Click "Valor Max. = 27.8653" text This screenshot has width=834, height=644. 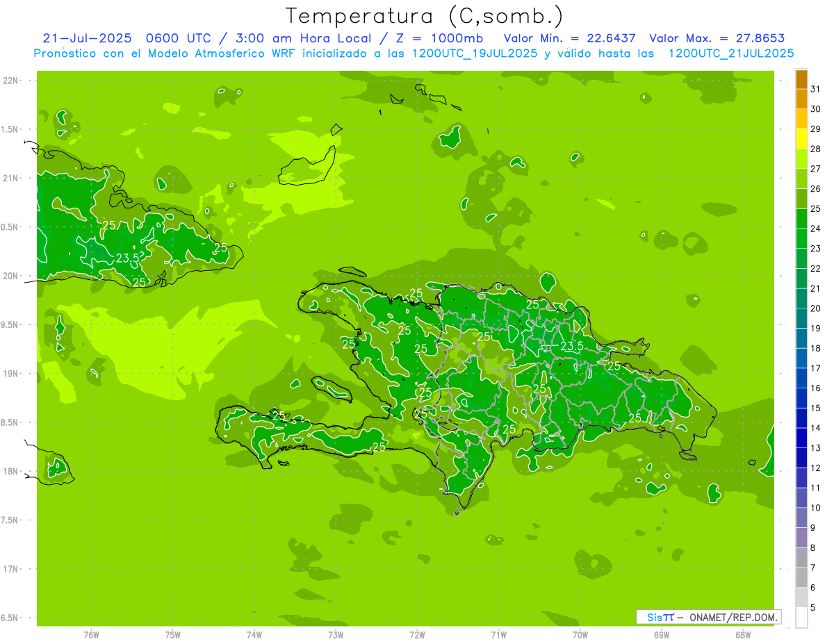[x=717, y=38]
